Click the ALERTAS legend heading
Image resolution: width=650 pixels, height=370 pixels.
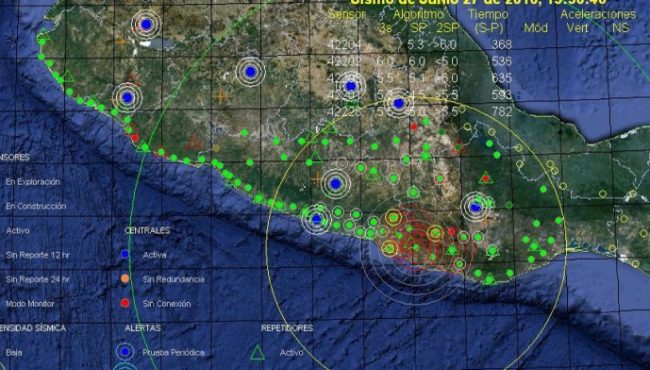[x=143, y=328]
